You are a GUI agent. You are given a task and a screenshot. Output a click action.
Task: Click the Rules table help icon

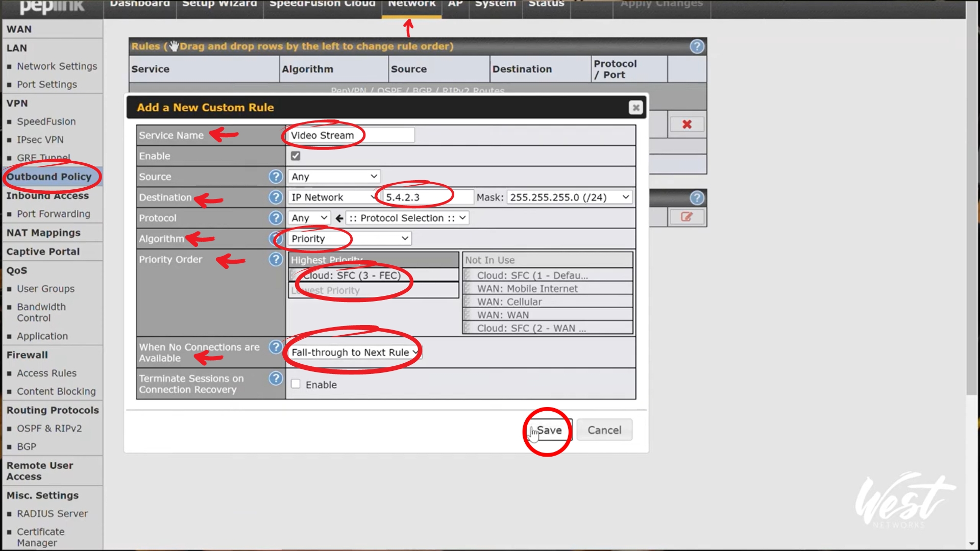697,46
